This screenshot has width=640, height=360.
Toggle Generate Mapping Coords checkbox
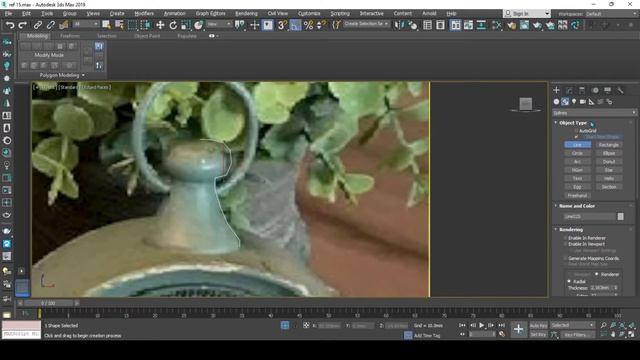565,258
